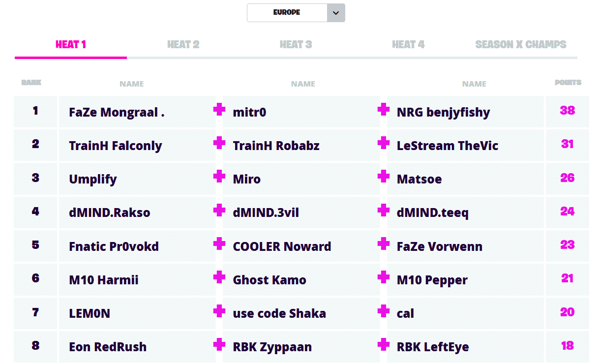This screenshot has width=600, height=364.
Task: Click the Points column header
Action: pyautogui.click(x=568, y=83)
